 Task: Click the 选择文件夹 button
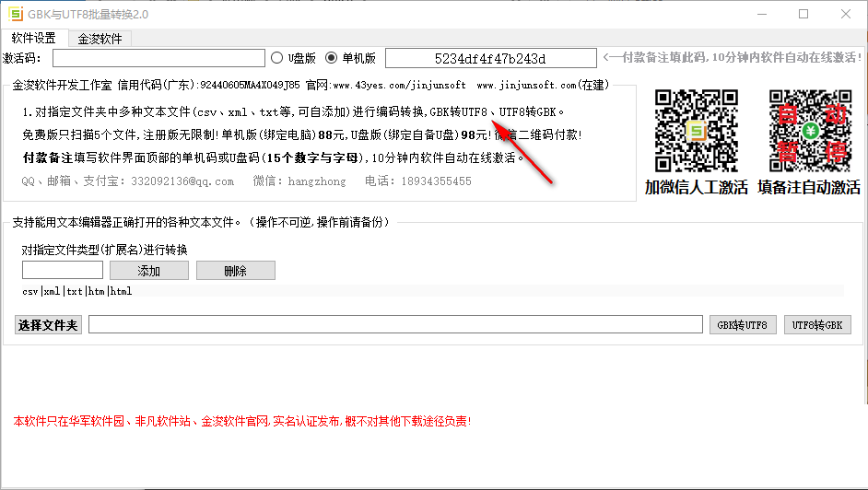click(x=48, y=324)
